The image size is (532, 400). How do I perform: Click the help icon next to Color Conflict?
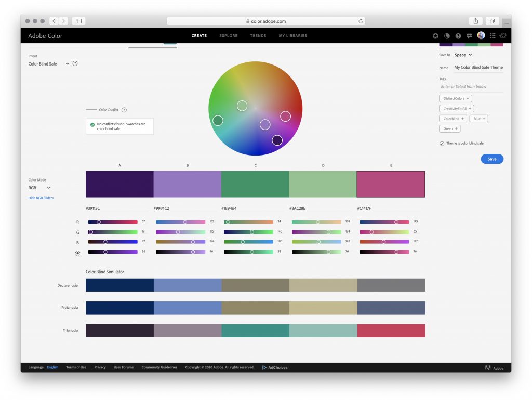[x=124, y=110]
